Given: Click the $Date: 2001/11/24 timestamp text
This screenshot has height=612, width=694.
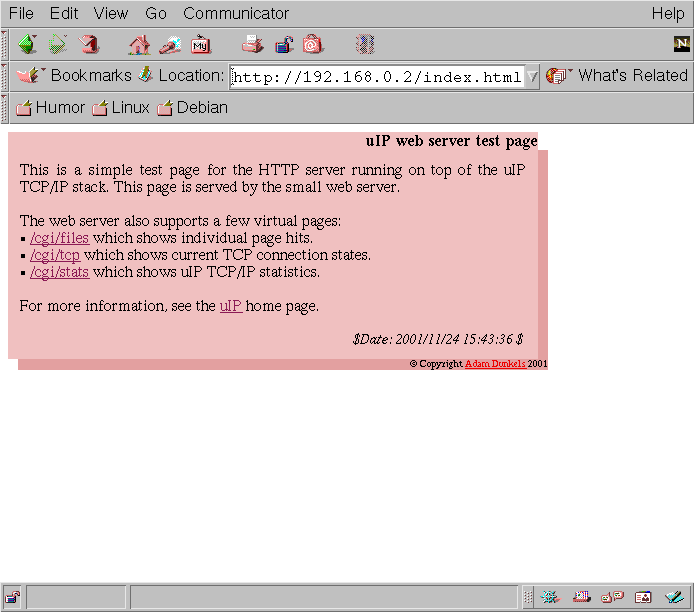Looking at the screenshot, I should (438, 339).
